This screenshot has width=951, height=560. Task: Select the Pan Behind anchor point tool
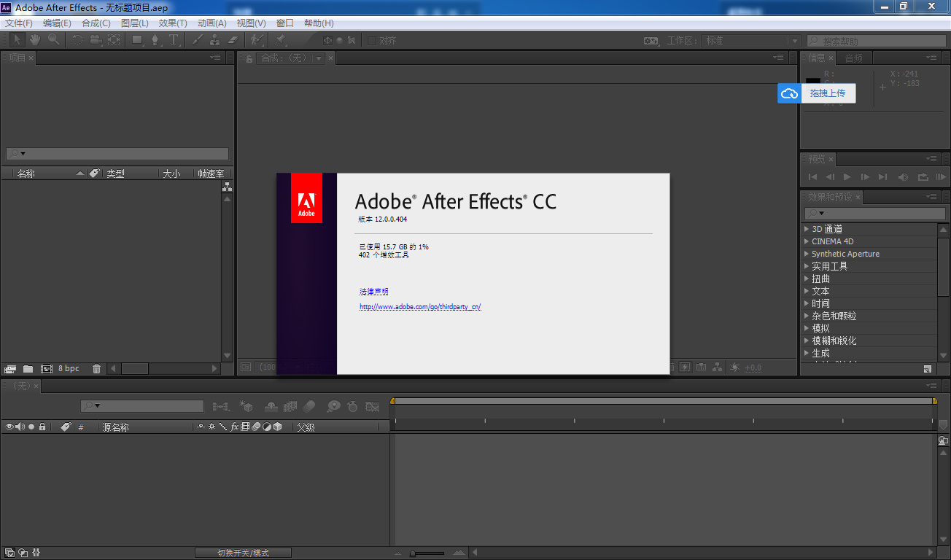[x=114, y=40]
